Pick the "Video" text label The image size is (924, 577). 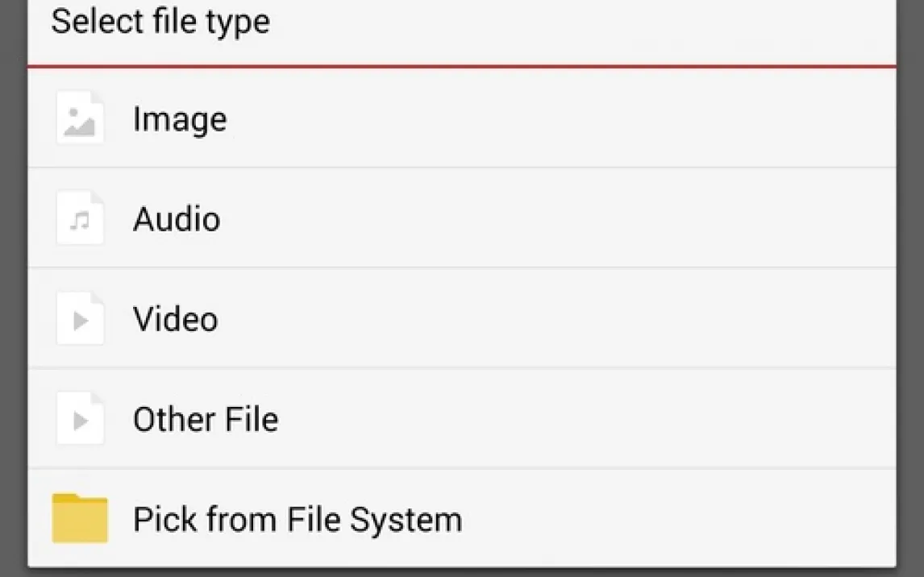175,319
